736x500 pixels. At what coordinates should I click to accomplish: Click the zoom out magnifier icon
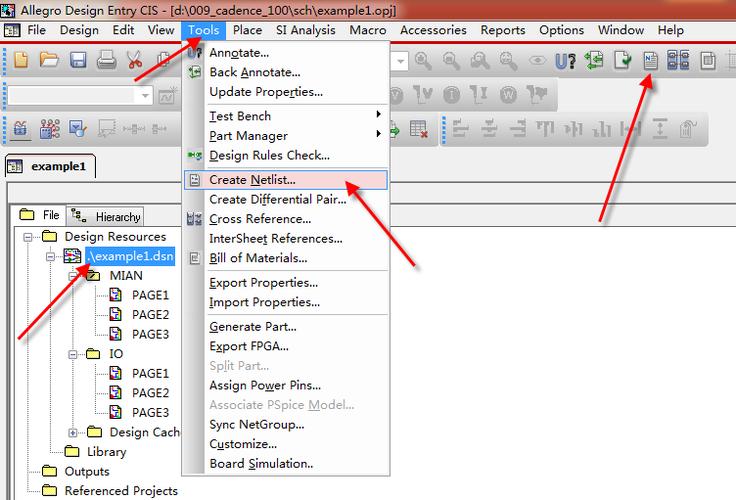tap(451, 61)
